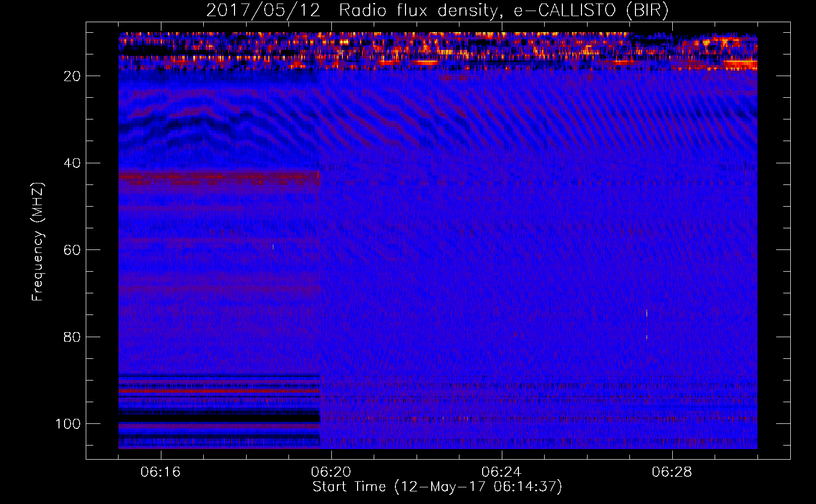Click the '06:24' time tick label
This screenshot has width=816, height=504.
pos(502,472)
